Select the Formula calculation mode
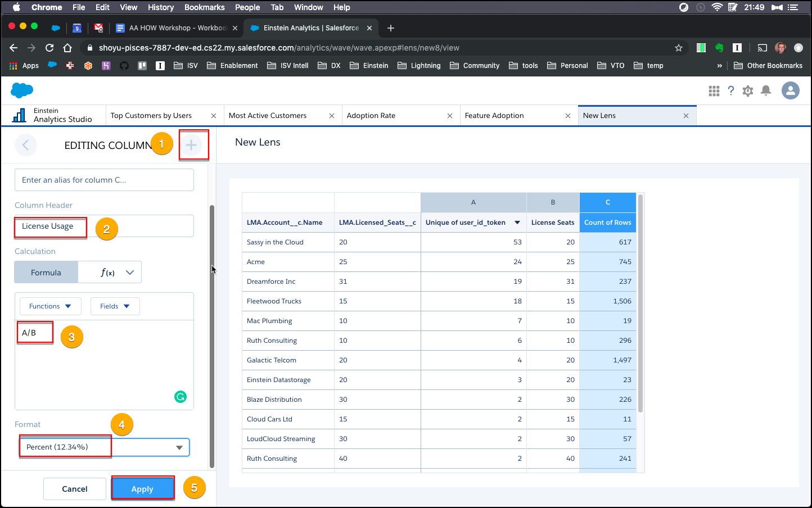 [46, 273]
